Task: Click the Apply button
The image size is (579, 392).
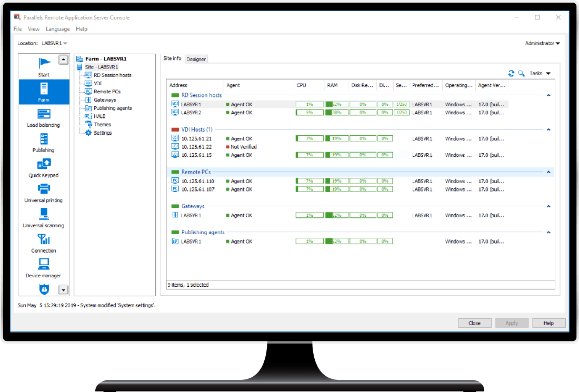Action: pyautogui.click(x=511, y=323)
